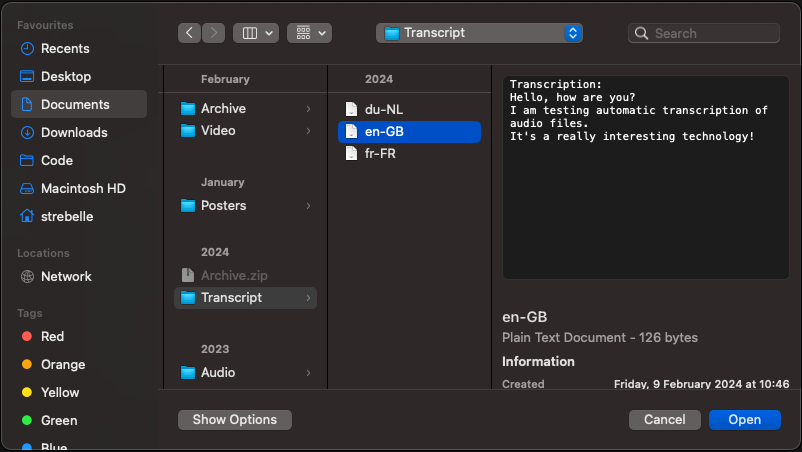This screenshot has width=802, height=452.
Task: Click the Network globe icon
Action: click(x=27, y=277)
